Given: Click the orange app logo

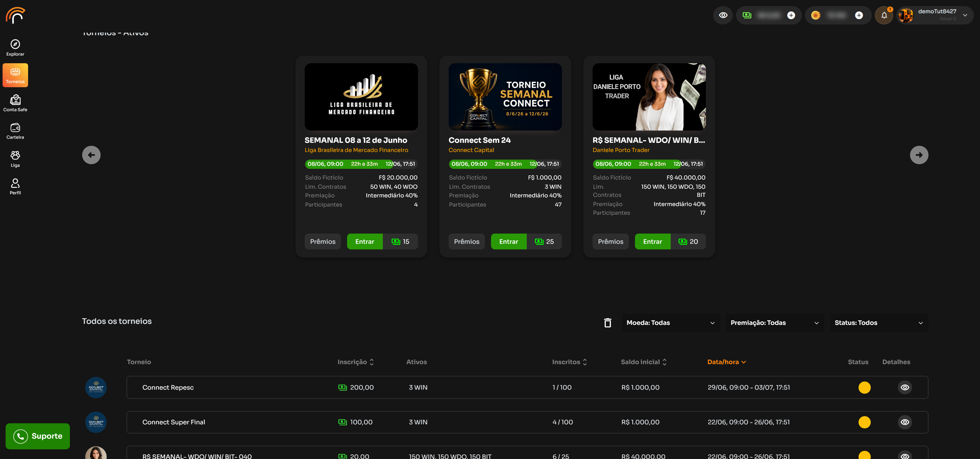Looking at the screenshot, I should 15,15.
